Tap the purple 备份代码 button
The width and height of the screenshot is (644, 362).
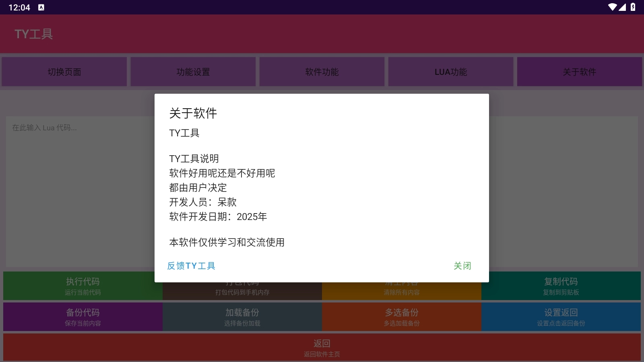[83, 317]
